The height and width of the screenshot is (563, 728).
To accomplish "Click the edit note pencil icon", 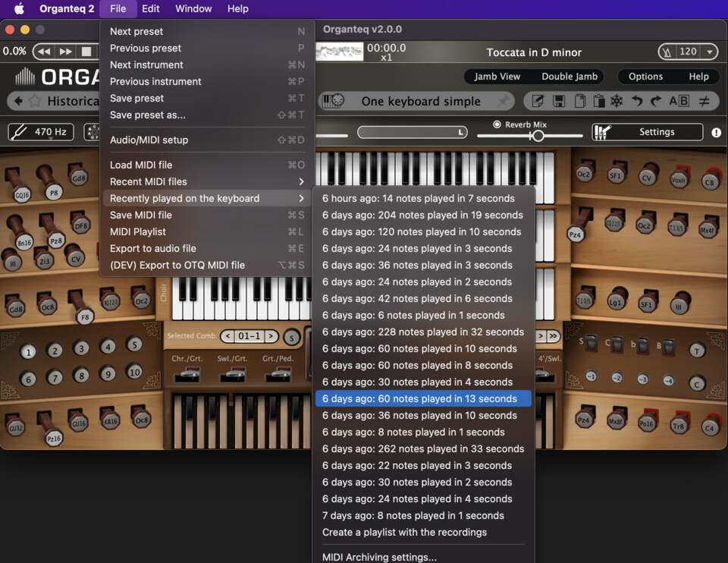I will [538, 101].
